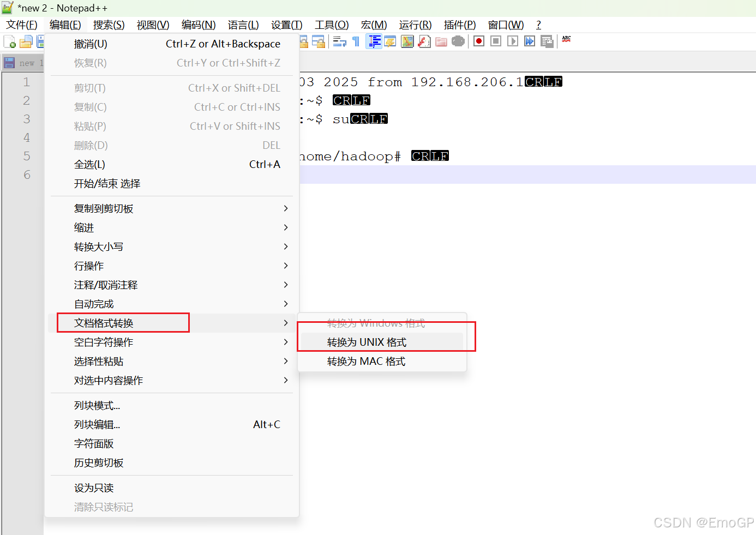Expand the 文档格式转换 submenu
The height and width of the screenshot is (535, 756).
(x=172, y=323)
